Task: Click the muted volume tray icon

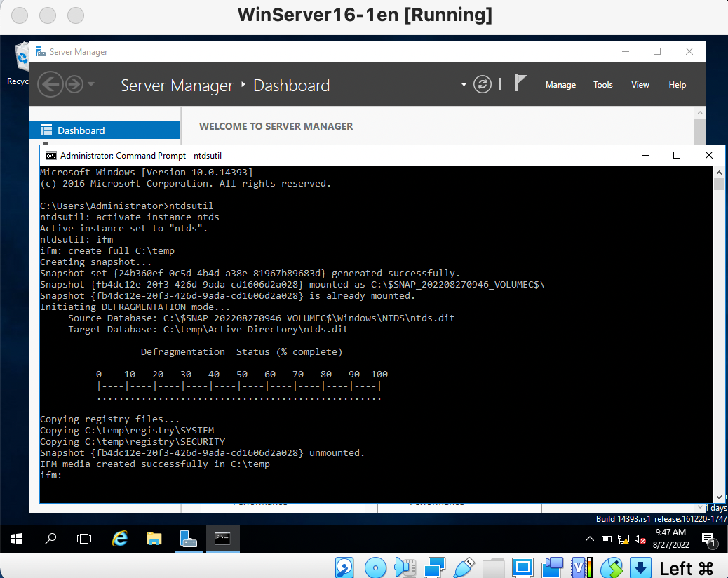Action: pos(640,539)
